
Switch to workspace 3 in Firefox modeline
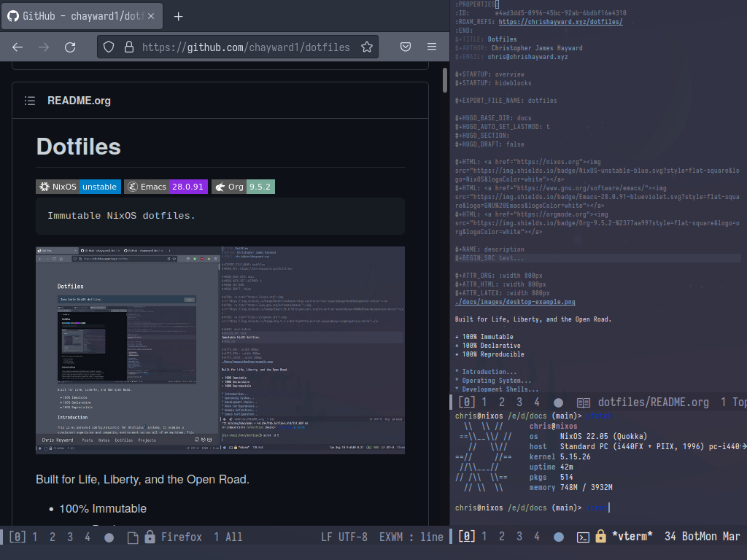70,537
